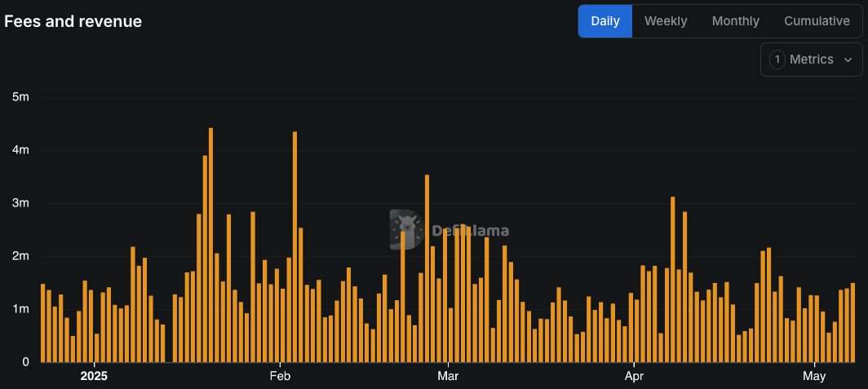
Task: Select the Daily interval tab
Action: (x=605, y=21)
